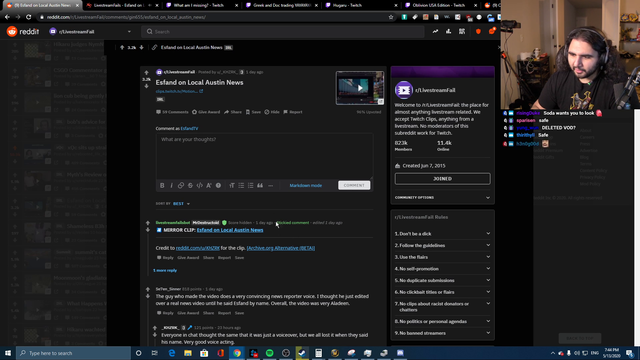This screenshot has height=360, width=640.
Task: Click Give Award on the post
Action: [x=206, y=112]
